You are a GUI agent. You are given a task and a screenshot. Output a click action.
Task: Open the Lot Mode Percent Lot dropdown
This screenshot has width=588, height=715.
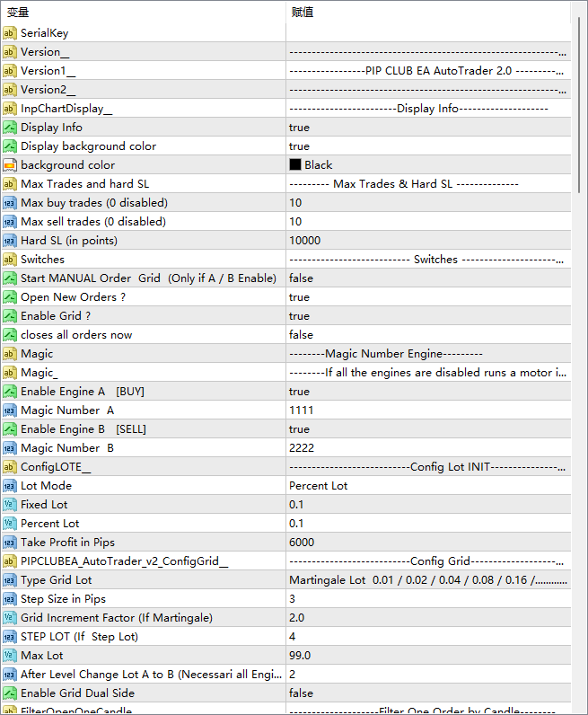click(427, 486)
